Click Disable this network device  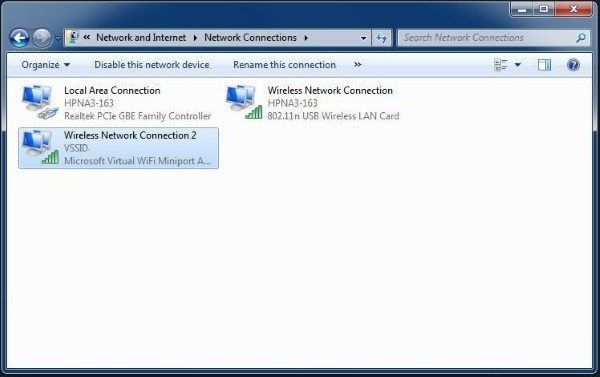152,65
